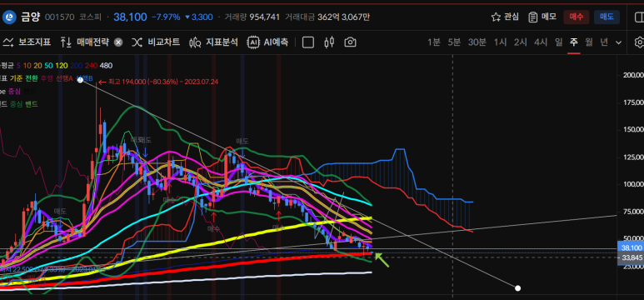The width and height of the screenshot is (644, 300).
Task: Clear trading strategy with the X icon
Action: [x=118, y=42]
